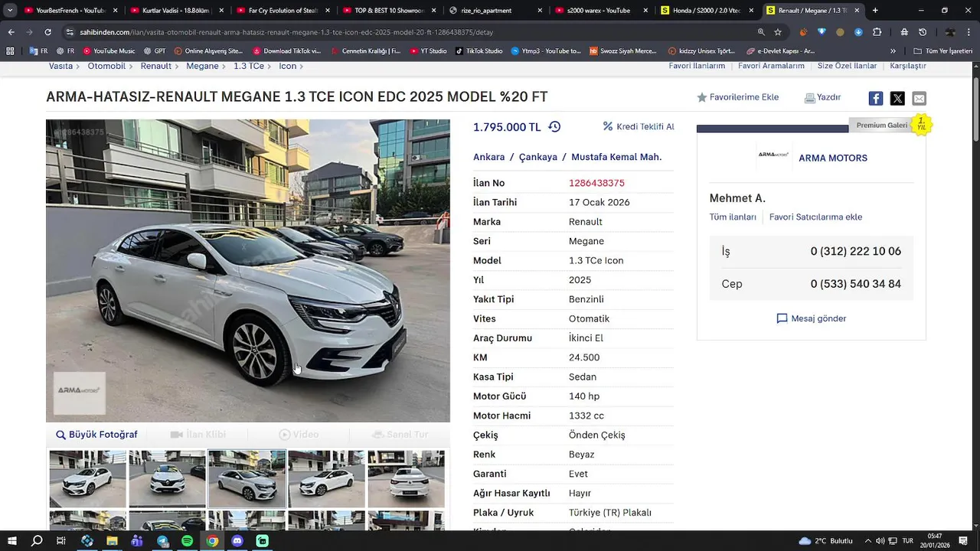Click Yazdır to print the listing
This screenshot has width=980, height=551.
822,97
